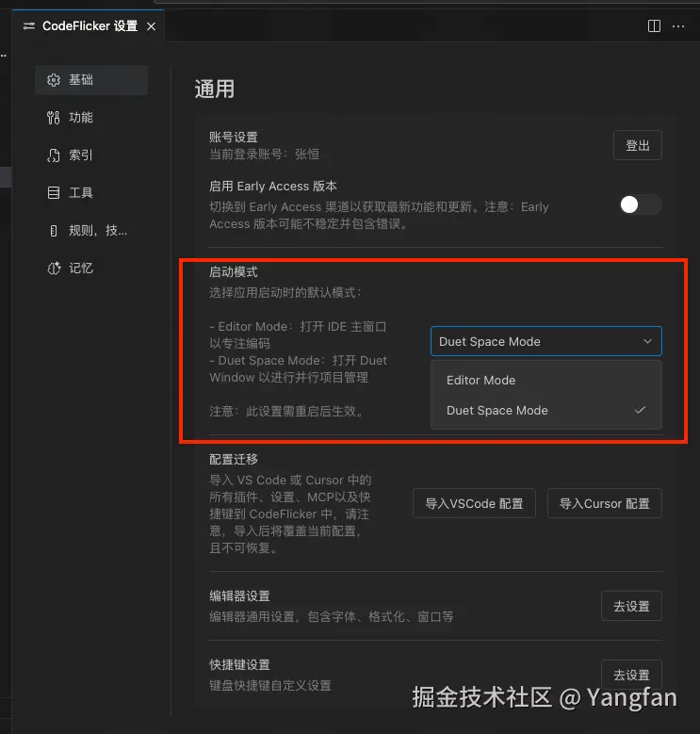Click the checkmark next to Duet Space Mode
Image resolution: width=700 pixels, height=734 pixels.
click(640, 410)
